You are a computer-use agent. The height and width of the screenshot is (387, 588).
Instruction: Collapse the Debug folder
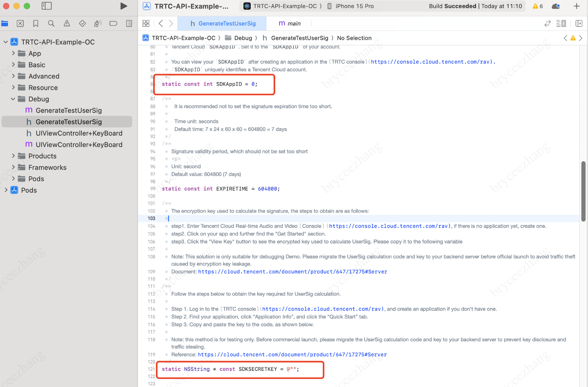[x=13, y=99]
